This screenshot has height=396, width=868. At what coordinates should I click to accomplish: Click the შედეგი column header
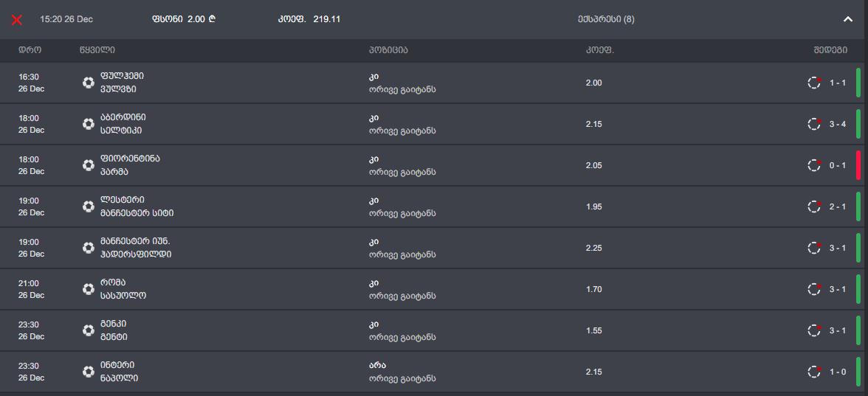coord(830,50)
